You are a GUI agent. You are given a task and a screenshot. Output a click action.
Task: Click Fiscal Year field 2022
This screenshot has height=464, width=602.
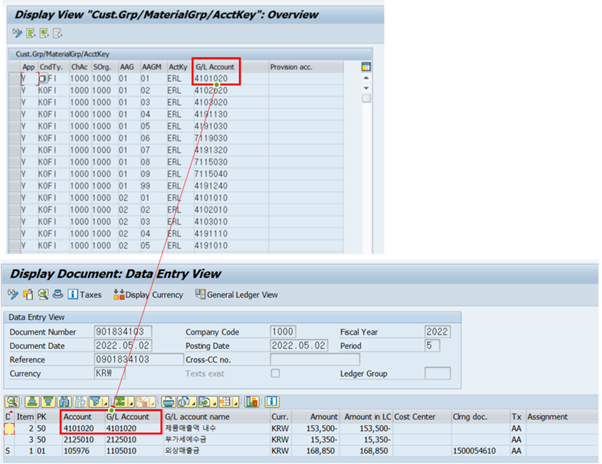[x=437, y=332]
